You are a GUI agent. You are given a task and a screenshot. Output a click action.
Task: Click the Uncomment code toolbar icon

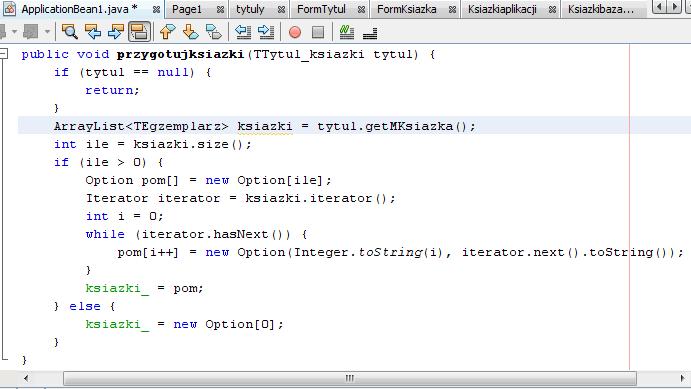tap(370, 33)
